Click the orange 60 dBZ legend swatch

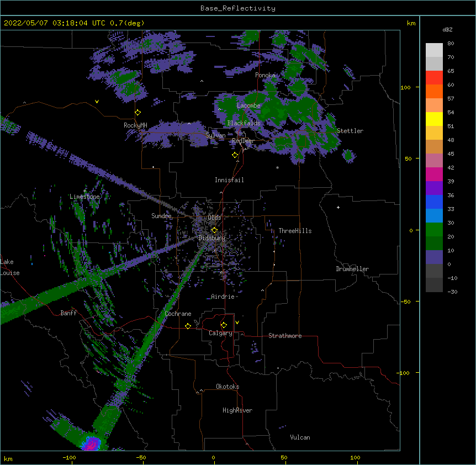(x=434, y=91)
